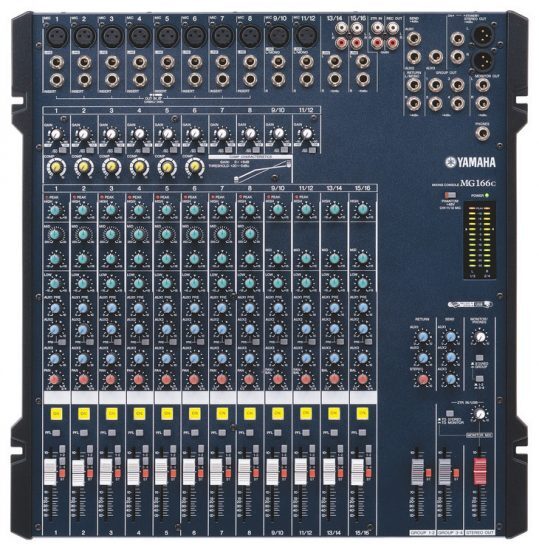
Task: Click the HIGH EQ knob on channel 2
Action: pyautogui.click(x=83, y=210)
